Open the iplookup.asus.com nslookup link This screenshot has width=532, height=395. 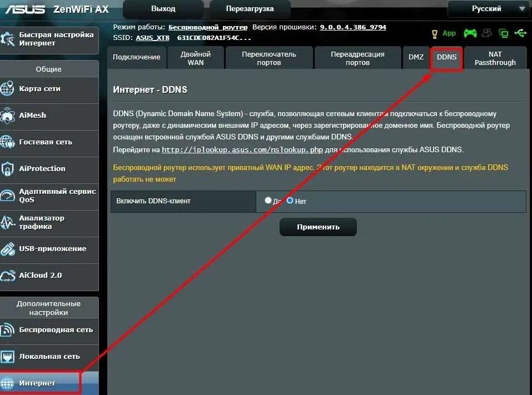(x=242, y=149)
